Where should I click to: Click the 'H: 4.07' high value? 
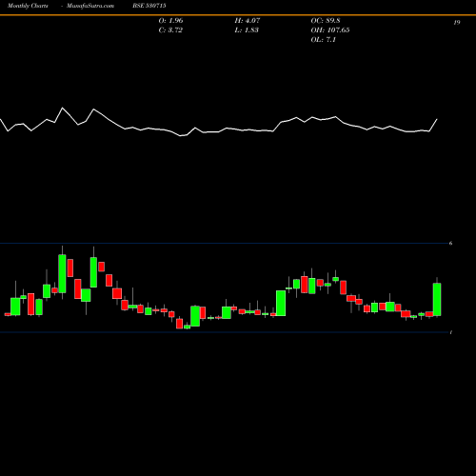(x=248, y=21)
